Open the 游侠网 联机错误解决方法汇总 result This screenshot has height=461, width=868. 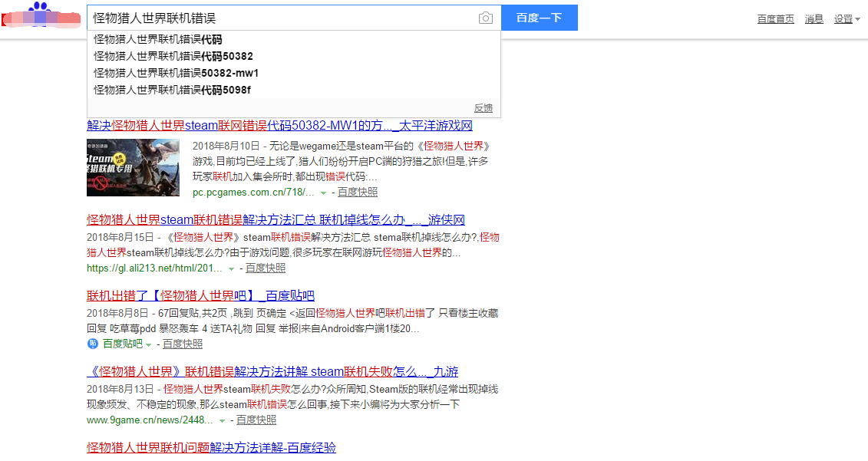pyautogui.click(x=276, y=219)
